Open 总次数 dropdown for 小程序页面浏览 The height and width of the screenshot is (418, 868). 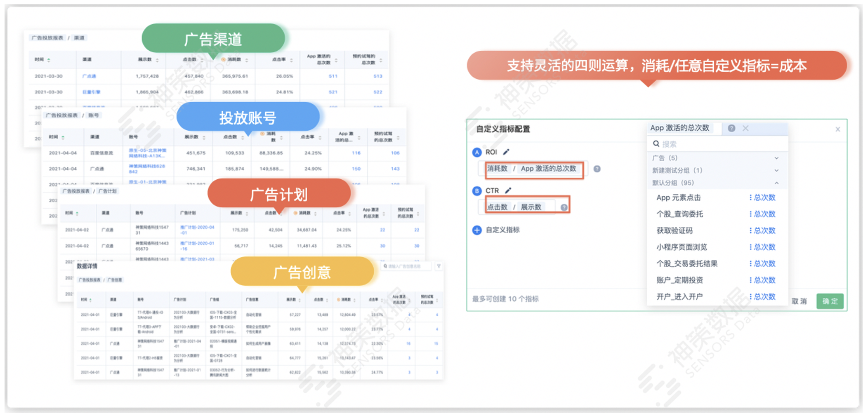pyautogui.click(x=762, y=247)
